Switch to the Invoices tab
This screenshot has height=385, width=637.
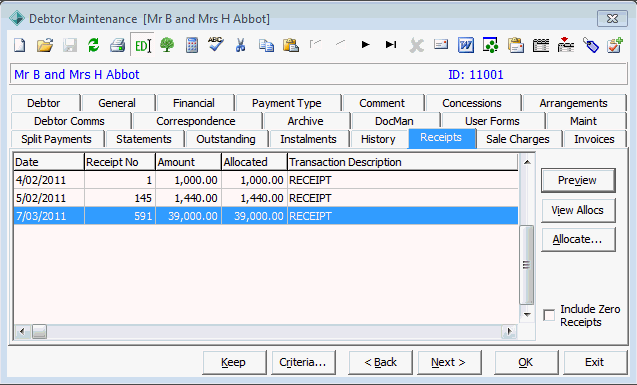(595, 139)
